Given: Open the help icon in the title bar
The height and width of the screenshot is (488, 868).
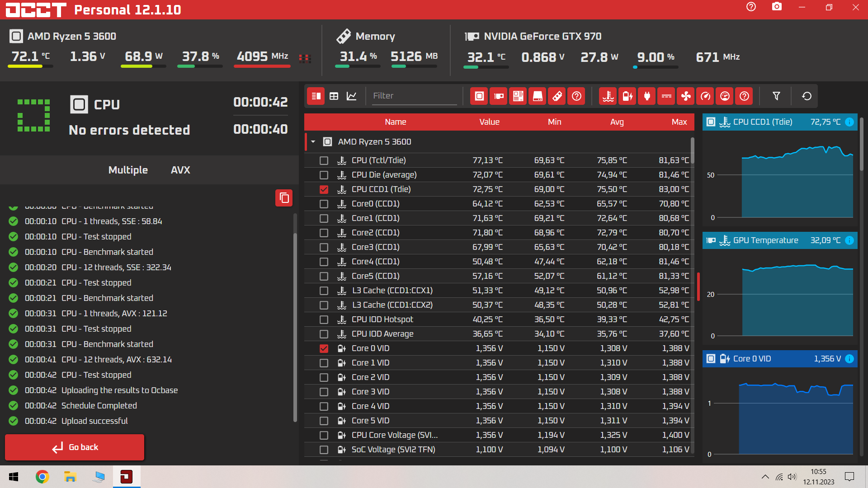Looking at the screenshot, I should click(x=751, y=7).
